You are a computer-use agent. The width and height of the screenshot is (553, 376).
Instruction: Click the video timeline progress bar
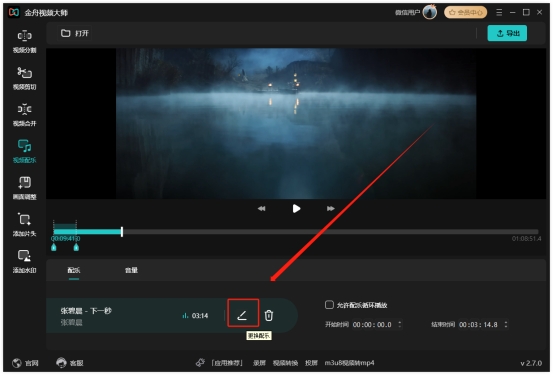point(296,232)
